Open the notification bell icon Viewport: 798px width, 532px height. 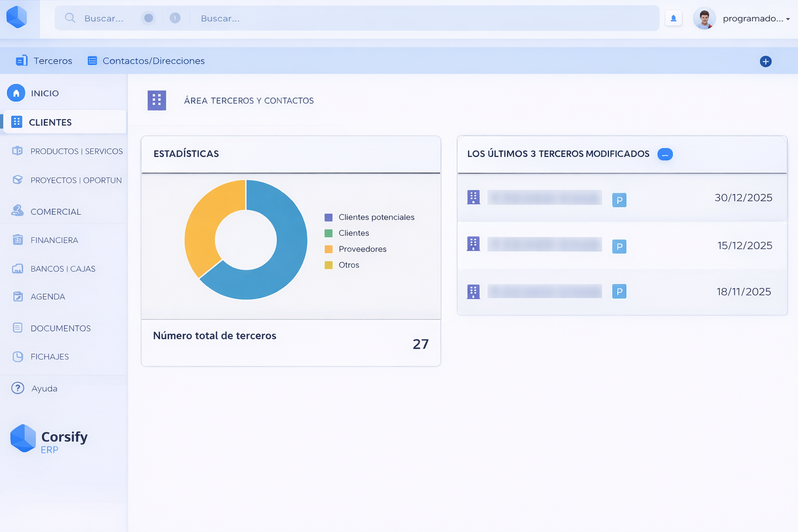pyautogui.click(x=673, y=18)
